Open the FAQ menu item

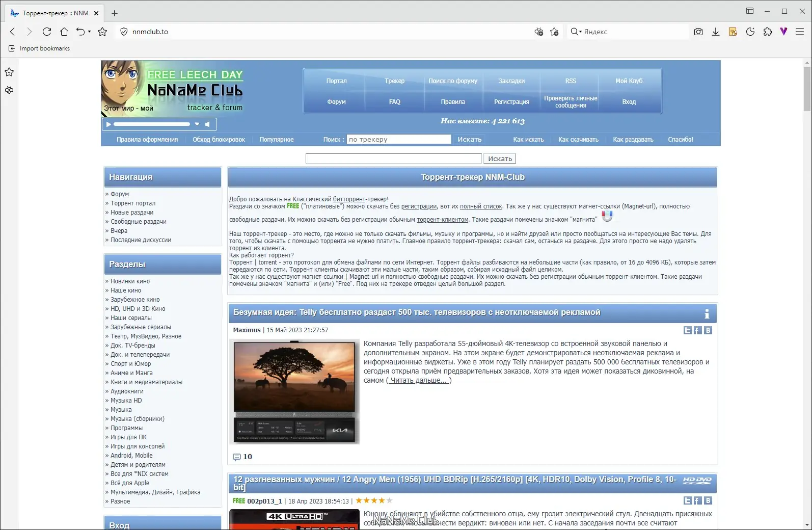pyautogui.click(x=394, y=102)
